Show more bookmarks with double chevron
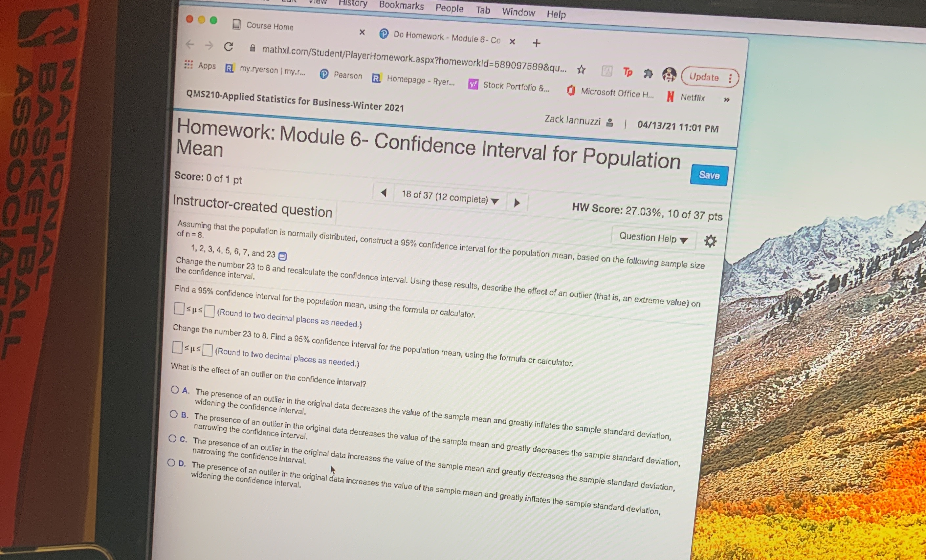 726,99
